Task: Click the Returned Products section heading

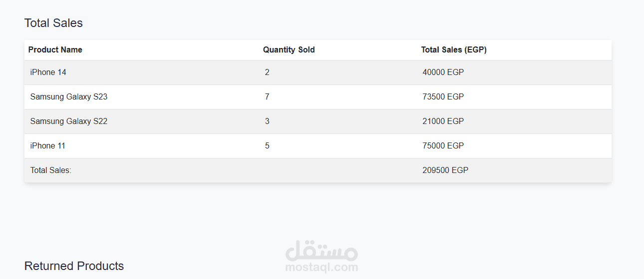Action: tap(74, 266)
